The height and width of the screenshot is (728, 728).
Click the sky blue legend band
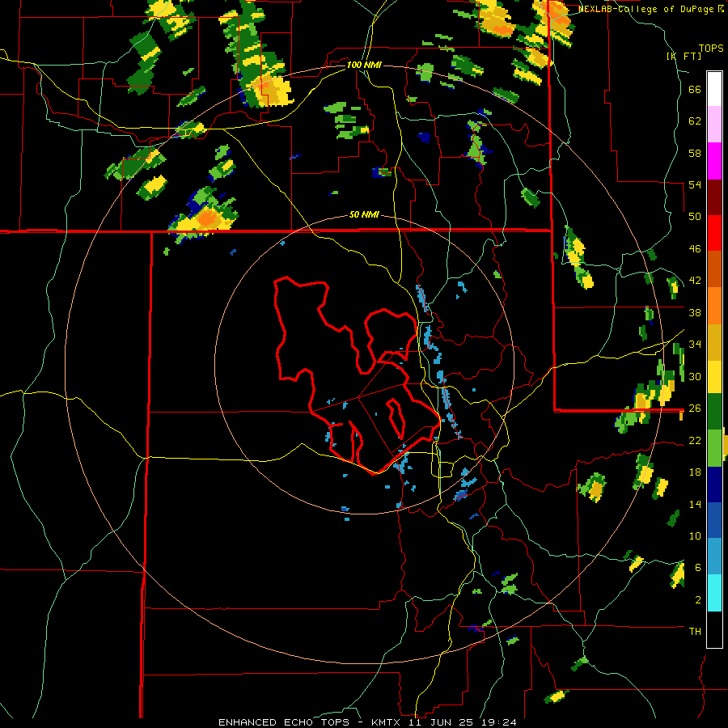(x=714, y=557)
